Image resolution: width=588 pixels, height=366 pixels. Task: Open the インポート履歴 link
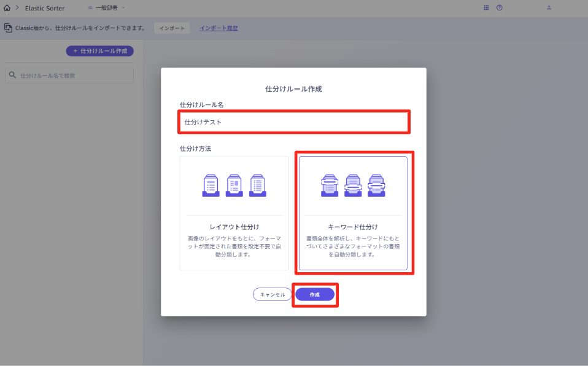pyautogui.click(x=219, y=28)
